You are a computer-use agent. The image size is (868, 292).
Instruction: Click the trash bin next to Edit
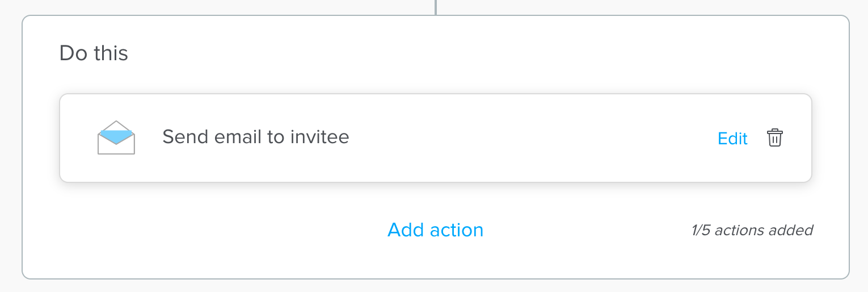pos(774,138)
